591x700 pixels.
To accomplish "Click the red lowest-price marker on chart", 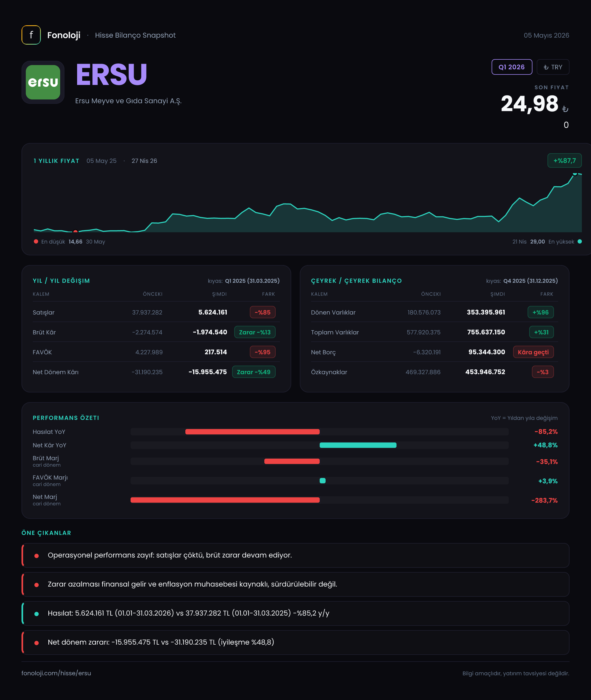I will pos(75,231).
